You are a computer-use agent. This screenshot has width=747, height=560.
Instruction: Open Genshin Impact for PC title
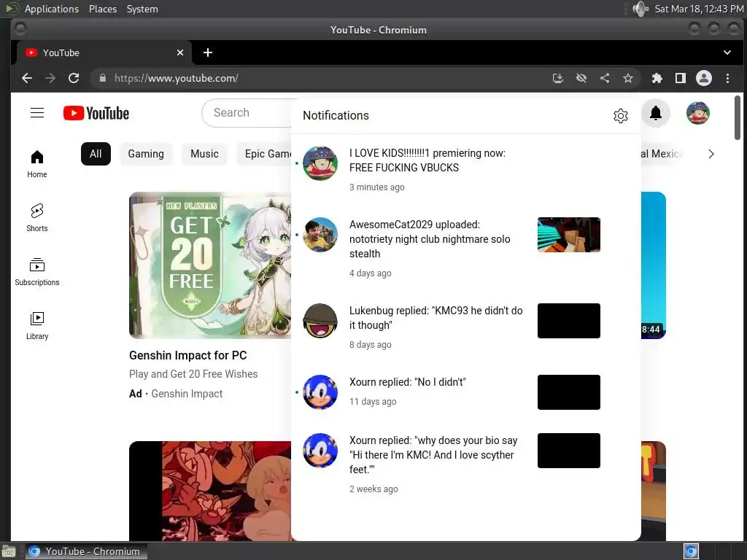pos(187,355)
